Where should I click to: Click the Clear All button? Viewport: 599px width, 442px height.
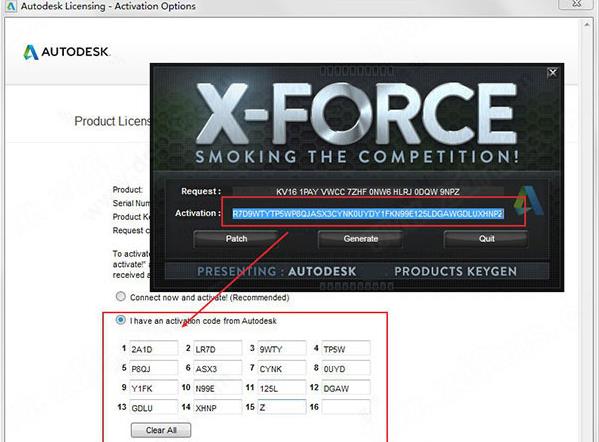161,430
